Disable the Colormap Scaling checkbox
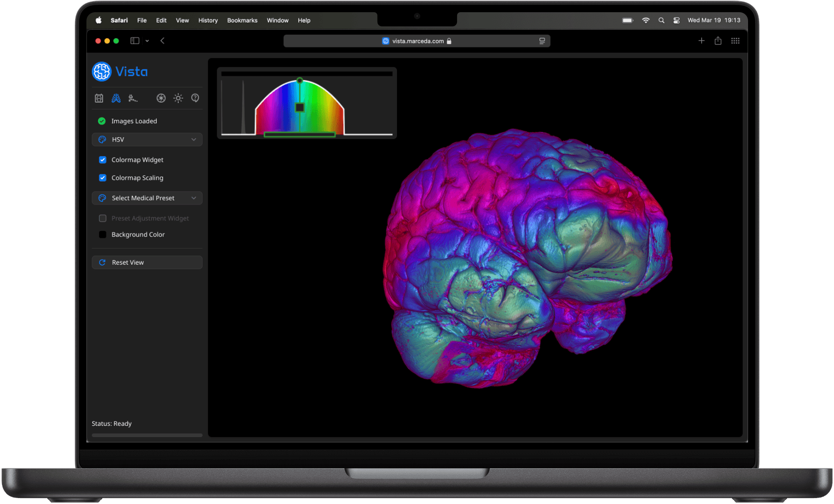 point(103,178)
